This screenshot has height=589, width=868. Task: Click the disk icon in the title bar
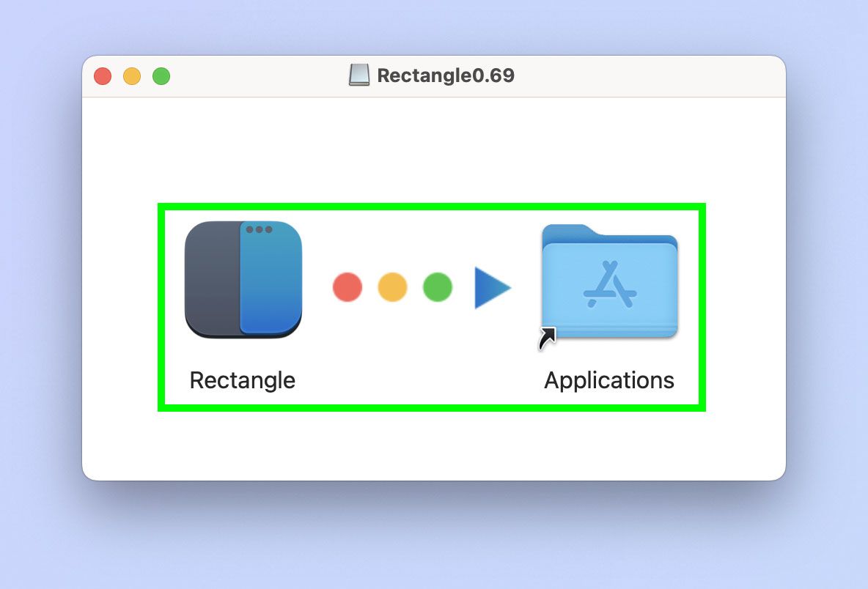358,75
